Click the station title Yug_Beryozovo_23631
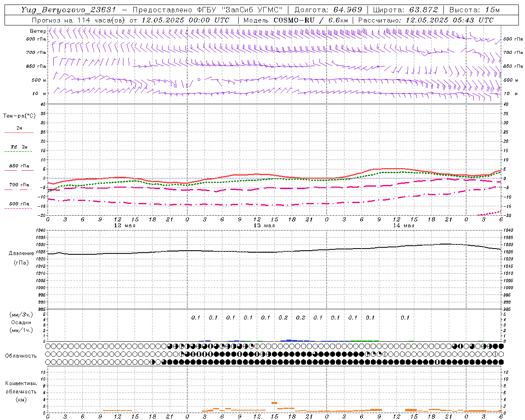This screenshot has height=420, width=525. pyautogui.click(x=68, y=10)
